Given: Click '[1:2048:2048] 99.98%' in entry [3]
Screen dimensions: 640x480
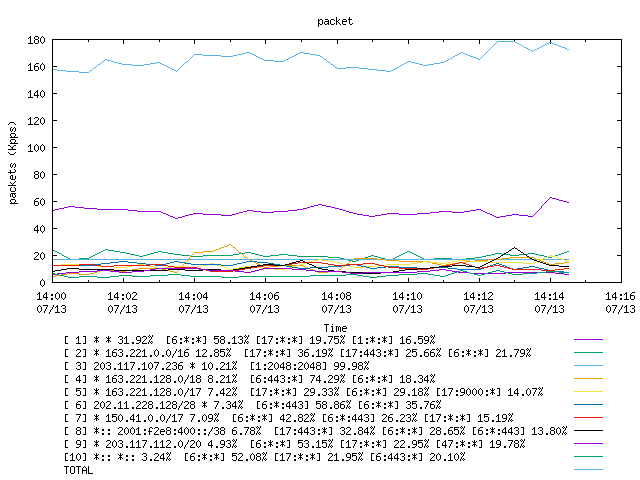Looking at the screenshot, I should 309,366.
